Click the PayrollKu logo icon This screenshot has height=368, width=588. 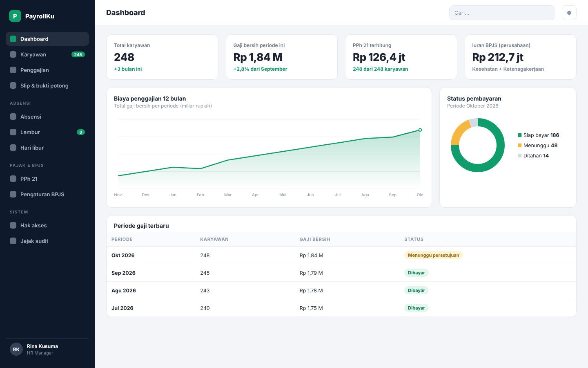[15, 16]
